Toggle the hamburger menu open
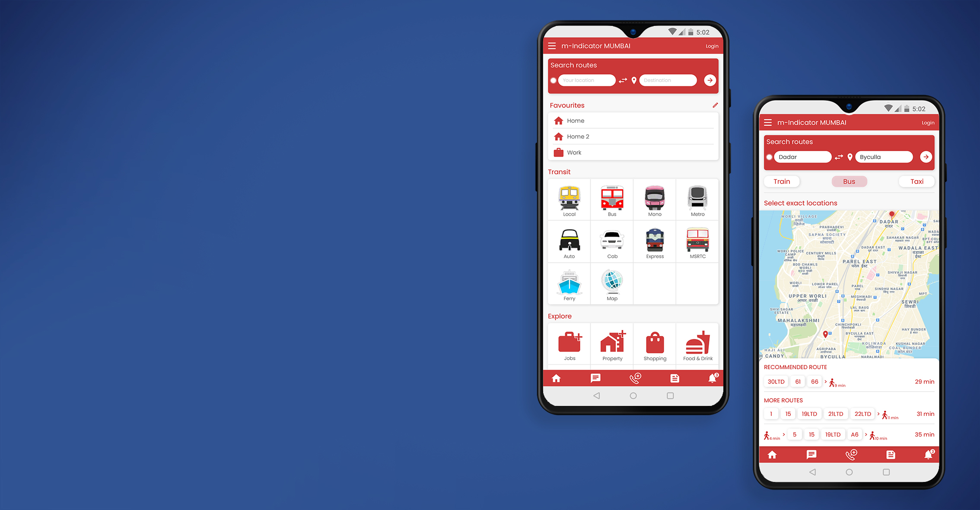This screenshot has height=510, width=980. tap(550, 45)
